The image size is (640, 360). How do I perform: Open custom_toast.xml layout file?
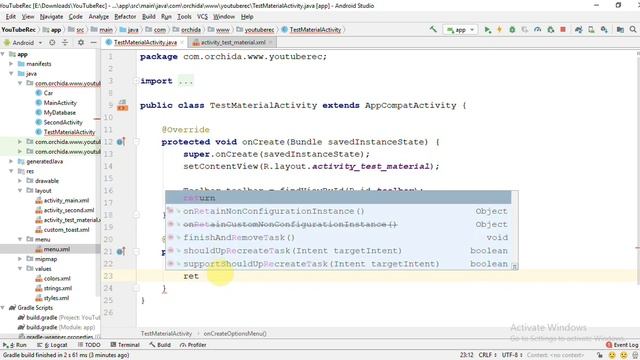67,230
